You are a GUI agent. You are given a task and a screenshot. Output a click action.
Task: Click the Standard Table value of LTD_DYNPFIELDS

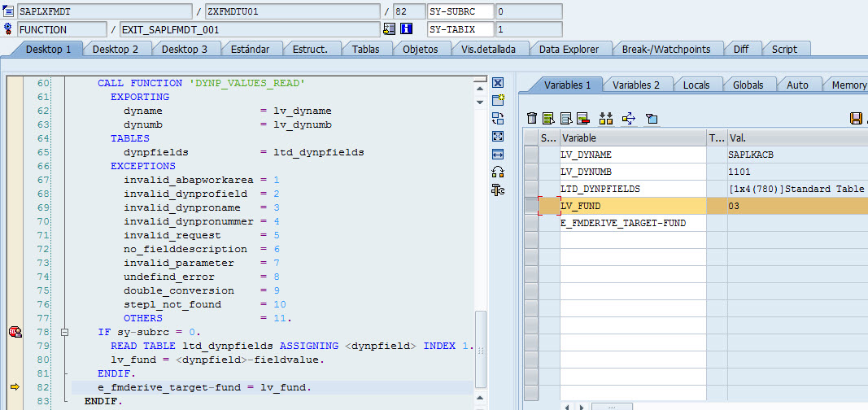(798, 189)
